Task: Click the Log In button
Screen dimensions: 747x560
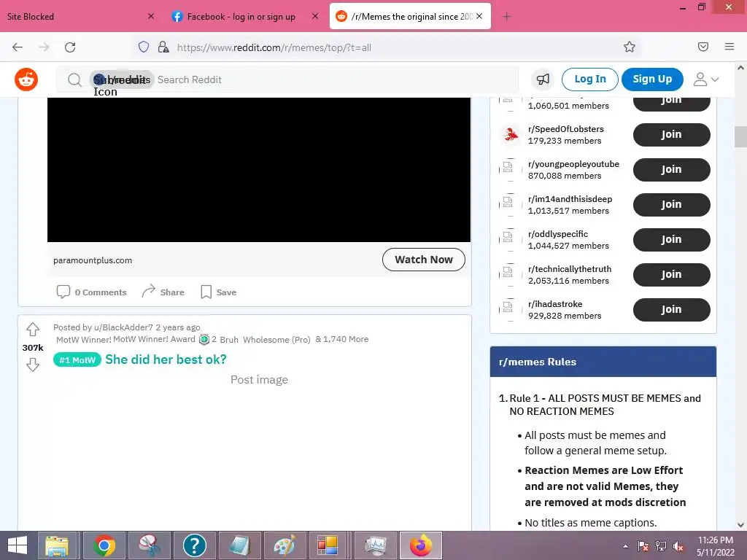Action: 589,79
